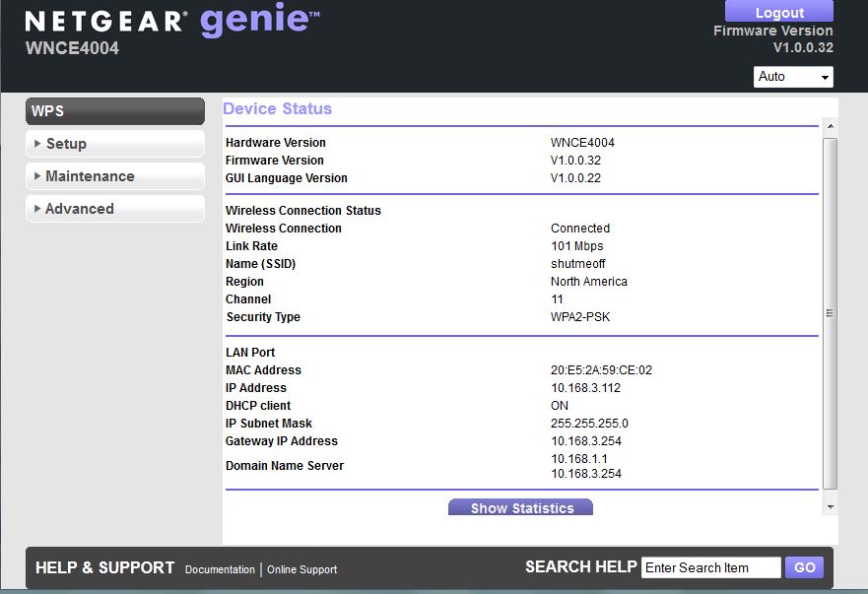868x594 pixels.
Task: Select the WNCE4004 model name in header
Action: coord(72,48)
